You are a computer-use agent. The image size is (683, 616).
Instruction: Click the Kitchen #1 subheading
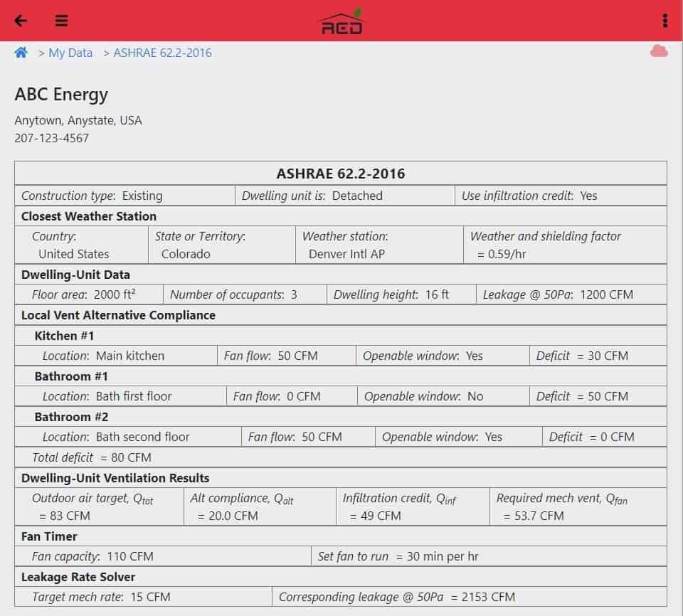pyautogui.click(x=64, y=336)
